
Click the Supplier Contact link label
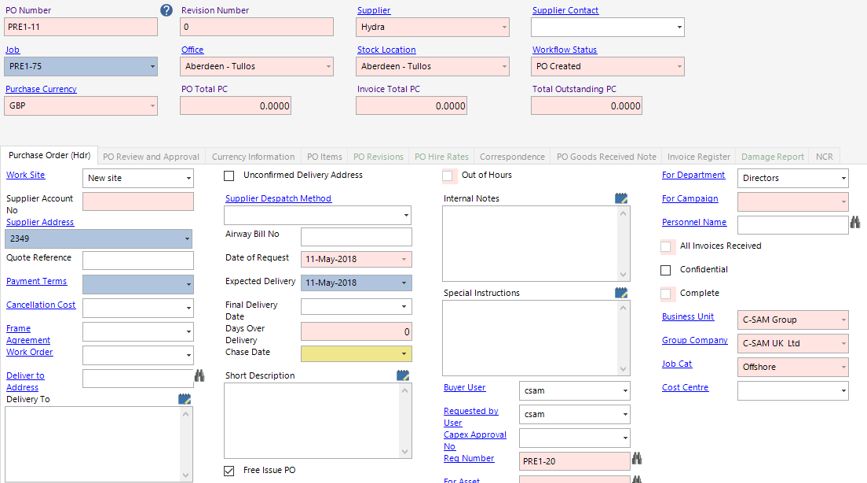click(x=565, y=11)
